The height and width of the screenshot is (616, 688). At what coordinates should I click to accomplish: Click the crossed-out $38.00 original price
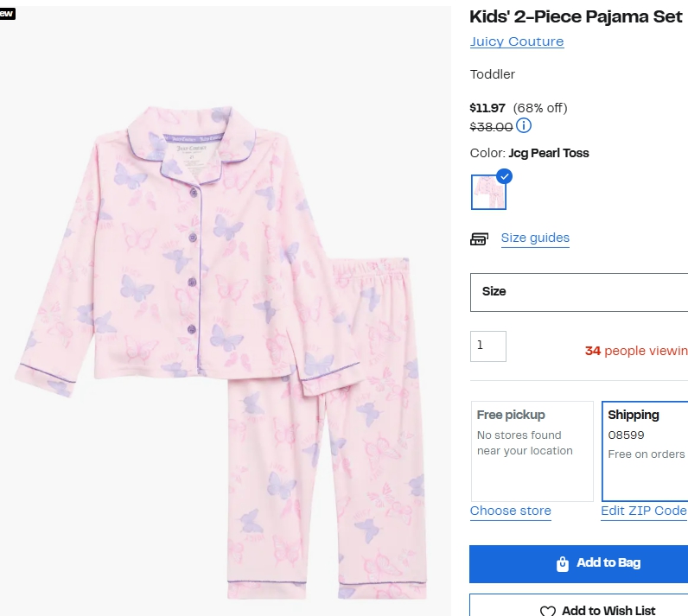click(x=491, y=127)
